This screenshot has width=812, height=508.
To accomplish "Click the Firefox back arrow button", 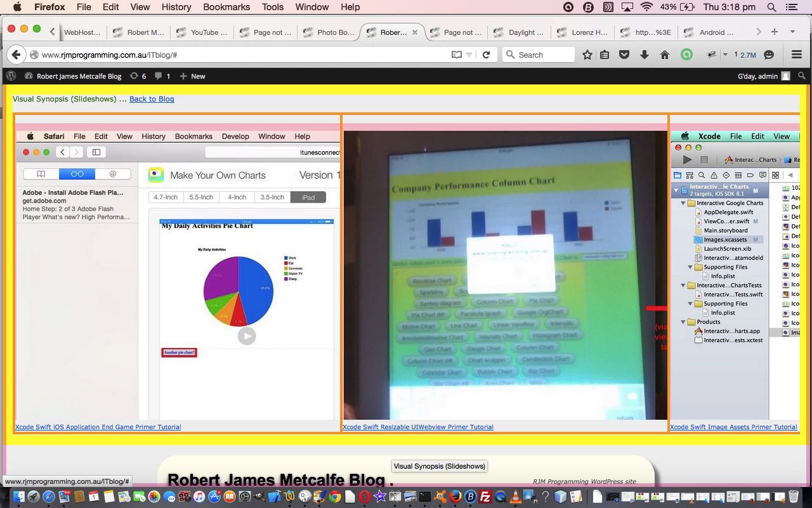I will click(16, 55).
